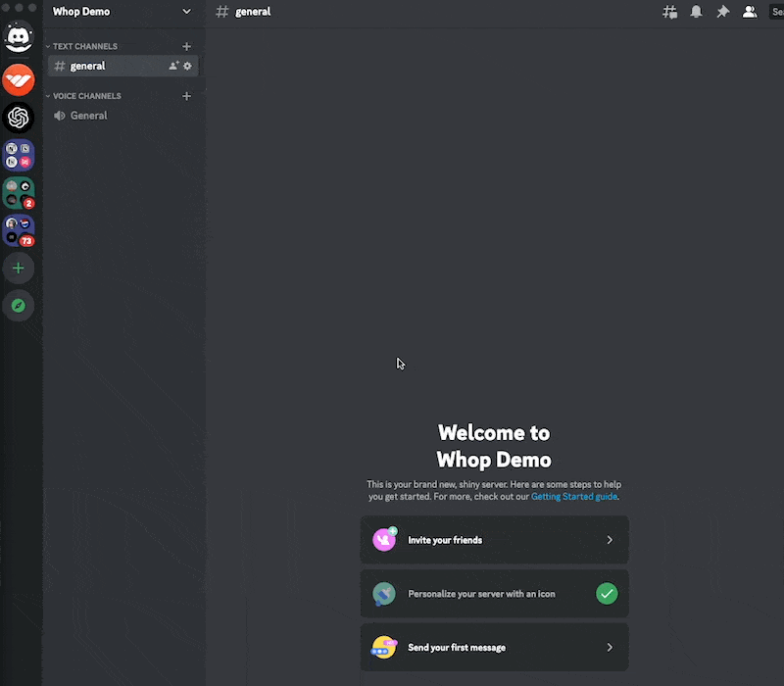
Task: Open the Whop Demo server dropdown
Action: [118, 12]
